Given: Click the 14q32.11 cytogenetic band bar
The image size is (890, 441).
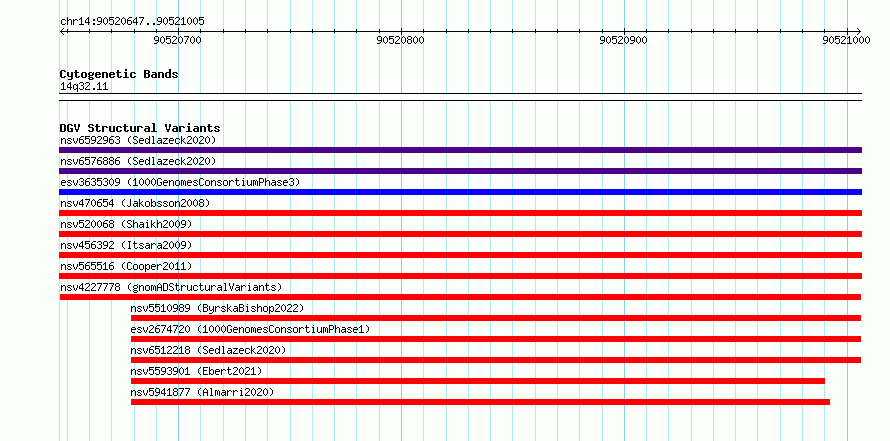Looking at the screenshot, I should (x=460, y=97).
